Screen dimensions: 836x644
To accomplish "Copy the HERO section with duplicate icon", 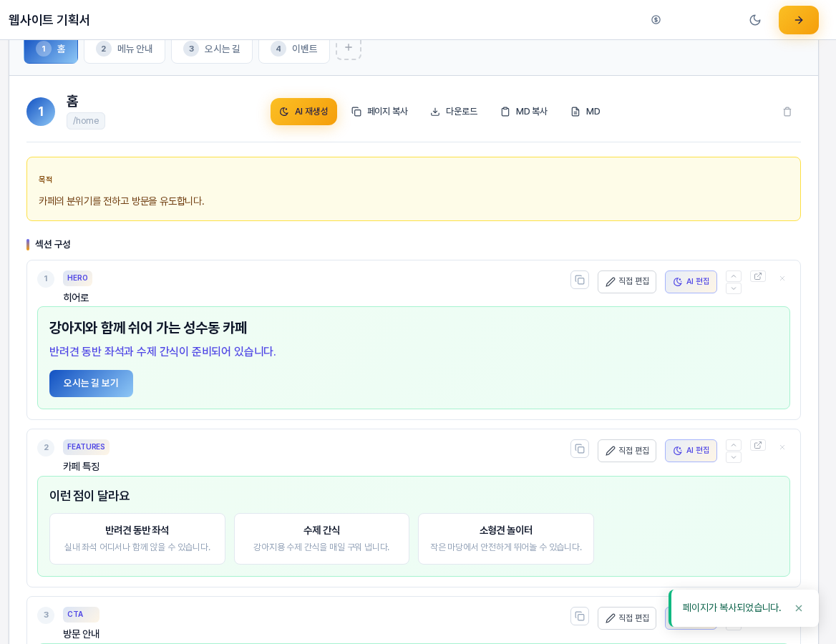I will (580, 280).
